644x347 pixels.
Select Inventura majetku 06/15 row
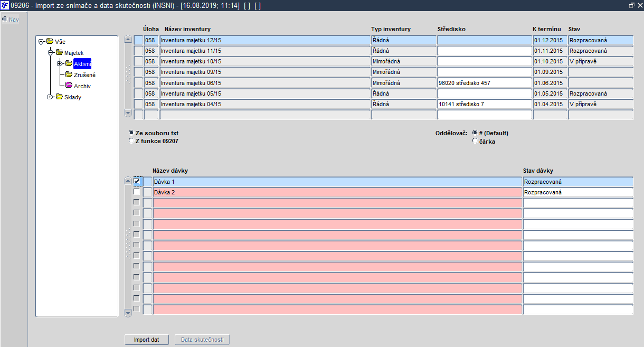click(x=265, y=83)
